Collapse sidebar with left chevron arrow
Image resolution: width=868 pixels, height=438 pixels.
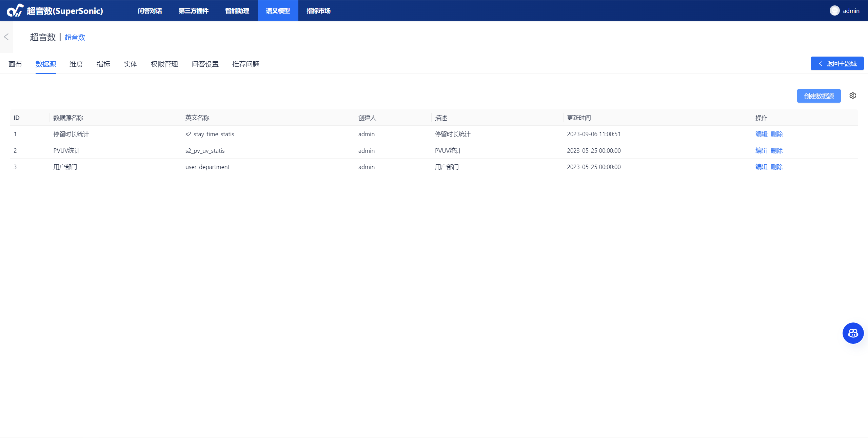(6, 37)
